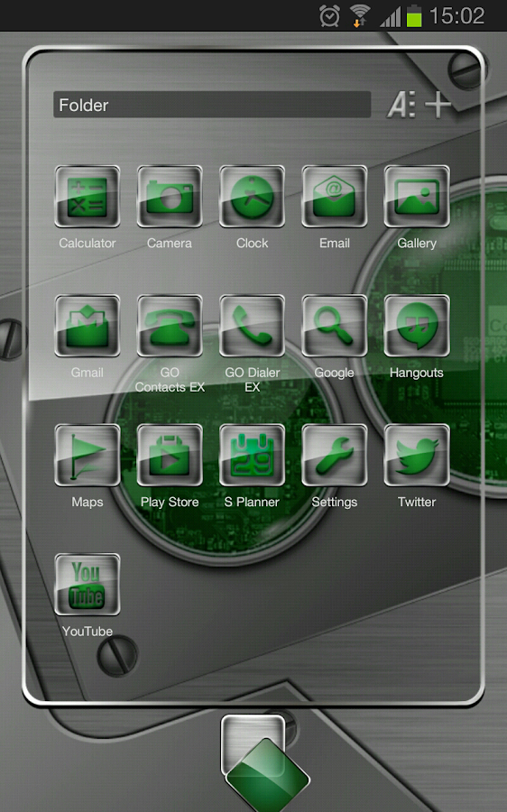Tap the signal strength indicator
The width and height of the screenshot is (507, 812).
tap(391, 16)
